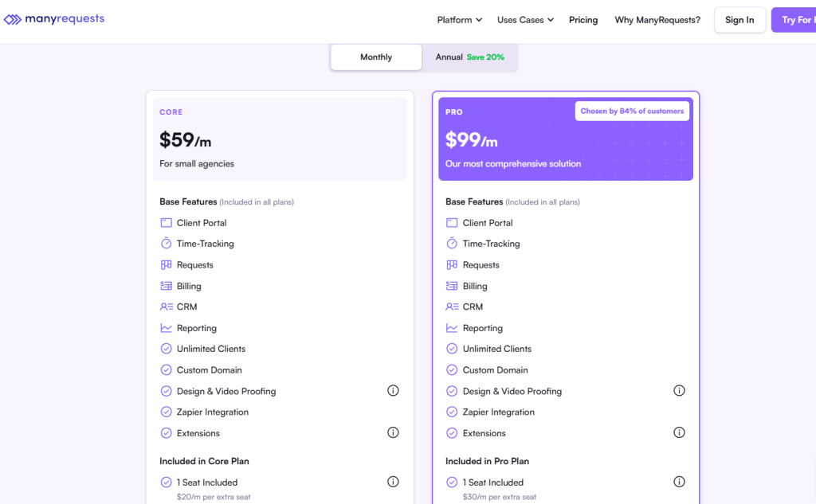Click info icon beside Pro 1 Seat Included
816x504 pixels.
pyautogui.click(x=679, y=482)
